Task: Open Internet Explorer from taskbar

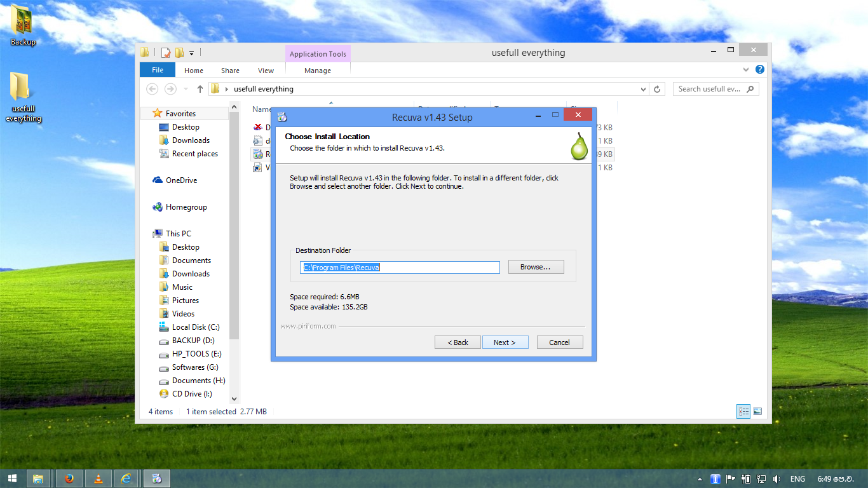Action: pyautogui.click(x=127, y=478)
